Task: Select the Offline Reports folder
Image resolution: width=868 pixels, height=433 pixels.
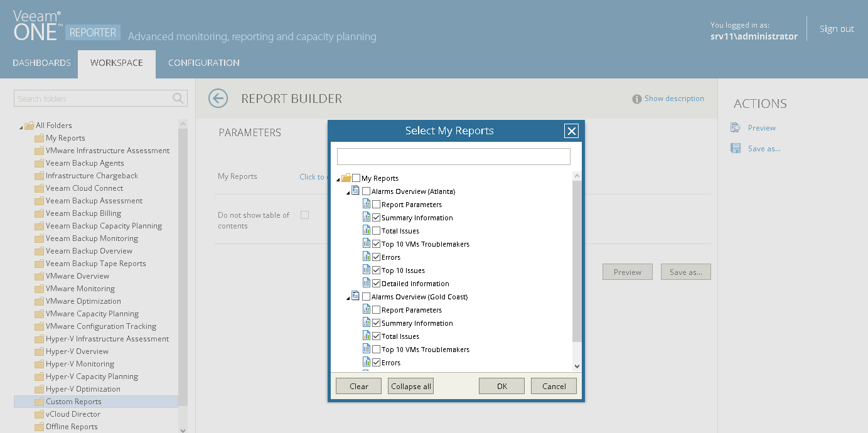Action: (x=72, y=427)
